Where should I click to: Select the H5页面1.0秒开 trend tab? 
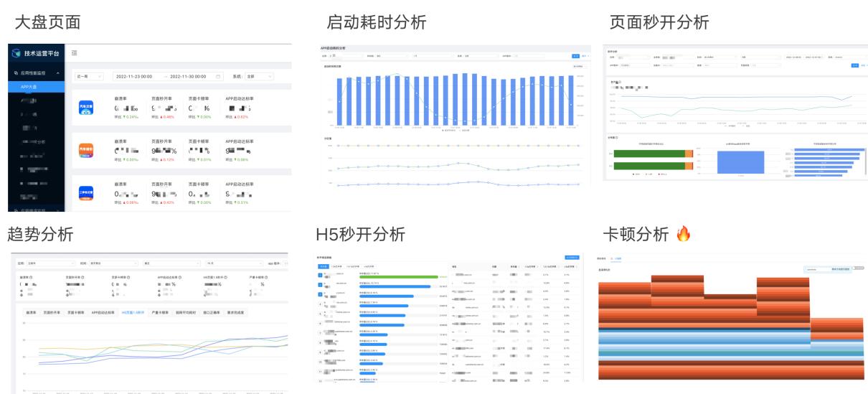[x=133, y=313]
